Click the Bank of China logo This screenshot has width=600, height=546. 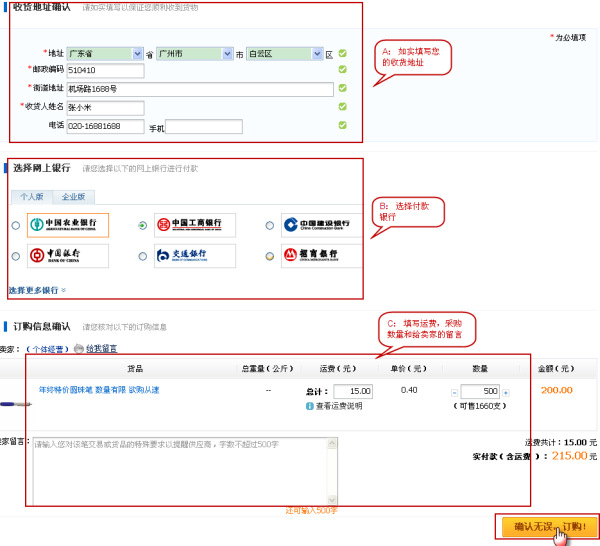click(x=68, y=256)
